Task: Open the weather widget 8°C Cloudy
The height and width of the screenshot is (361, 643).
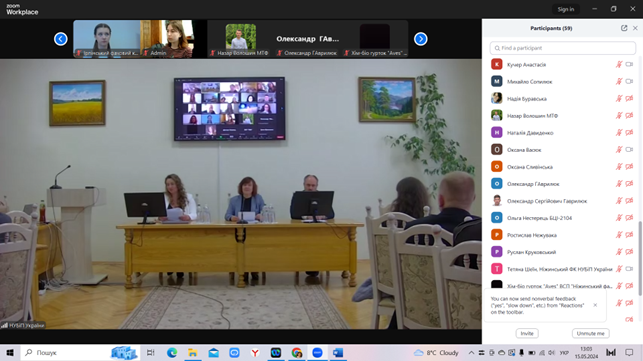Action: pyautogui.click(x=436, y=353)
